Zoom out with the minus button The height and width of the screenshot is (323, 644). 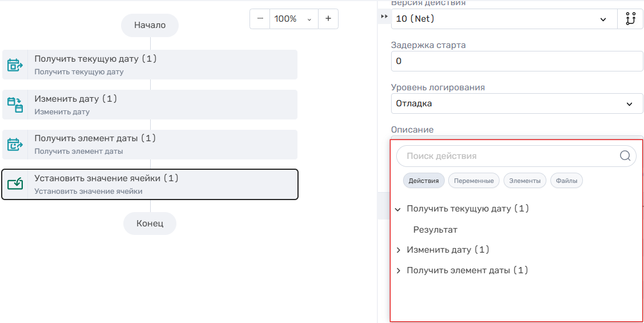tap(260, 19)
